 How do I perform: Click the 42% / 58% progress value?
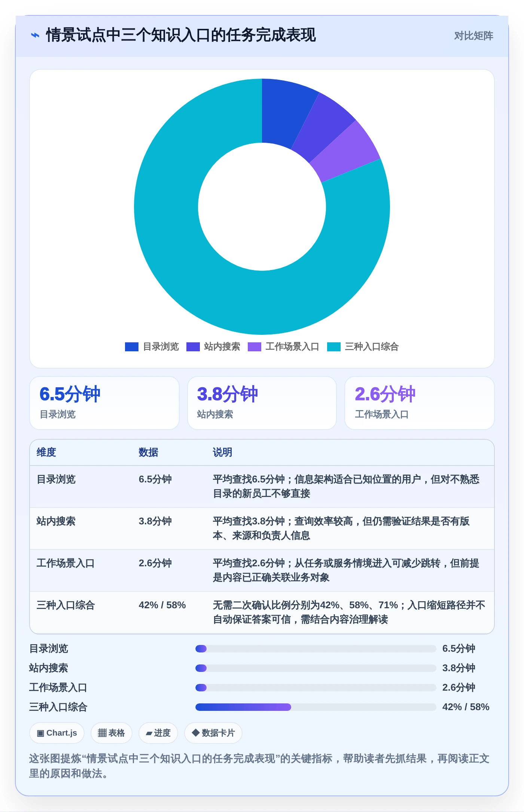(466, 707)
